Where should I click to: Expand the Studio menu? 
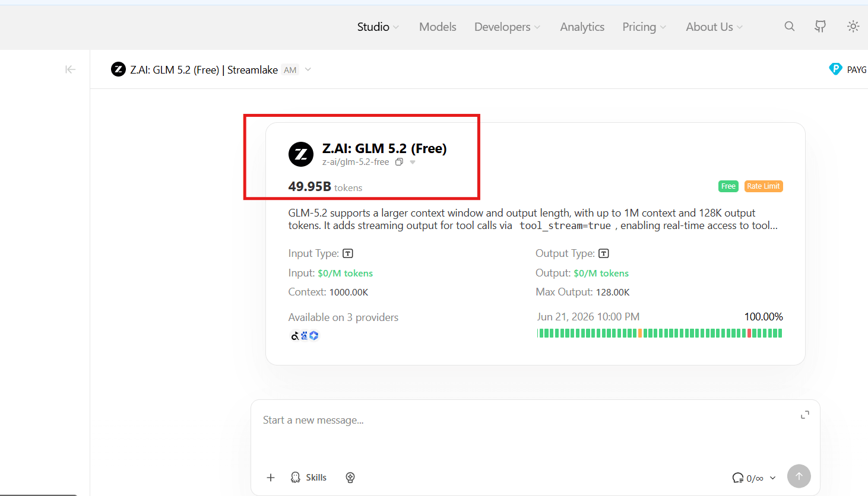click(x=378, y=27)
